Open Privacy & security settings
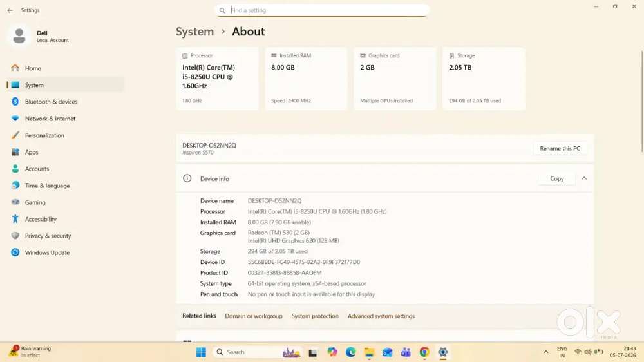 click(66, 236)
